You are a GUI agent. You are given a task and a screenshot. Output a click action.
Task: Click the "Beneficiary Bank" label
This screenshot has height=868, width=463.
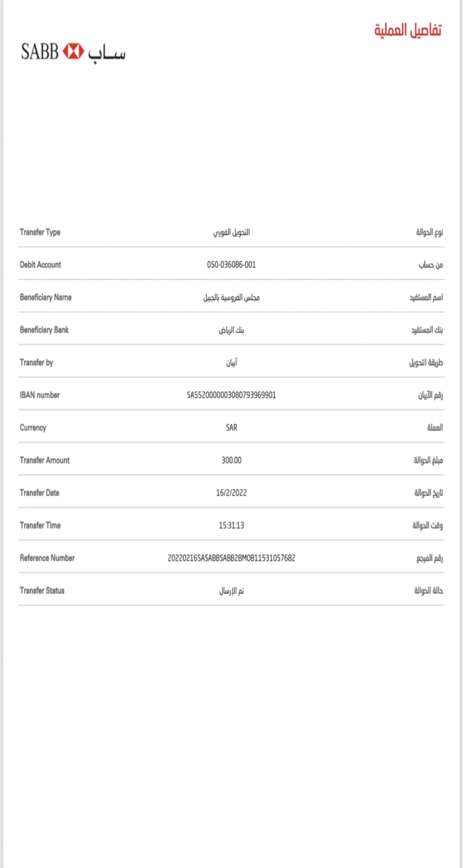click(x=45, y=330)
